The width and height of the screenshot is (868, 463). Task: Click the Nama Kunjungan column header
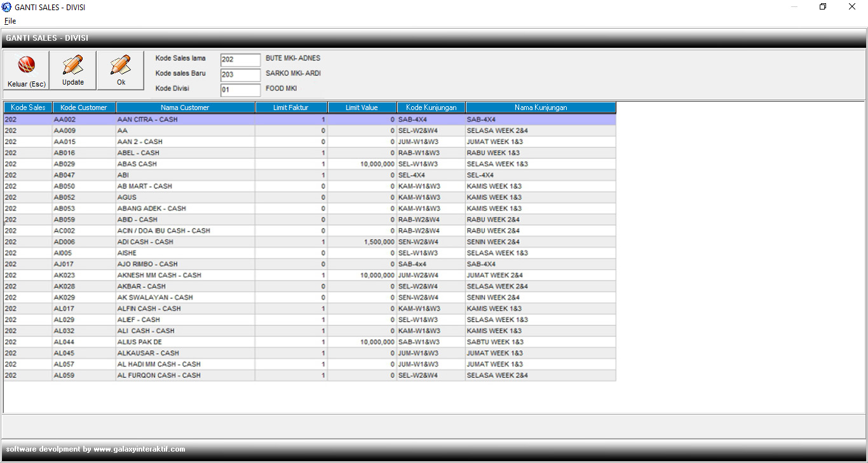[540, 107]
